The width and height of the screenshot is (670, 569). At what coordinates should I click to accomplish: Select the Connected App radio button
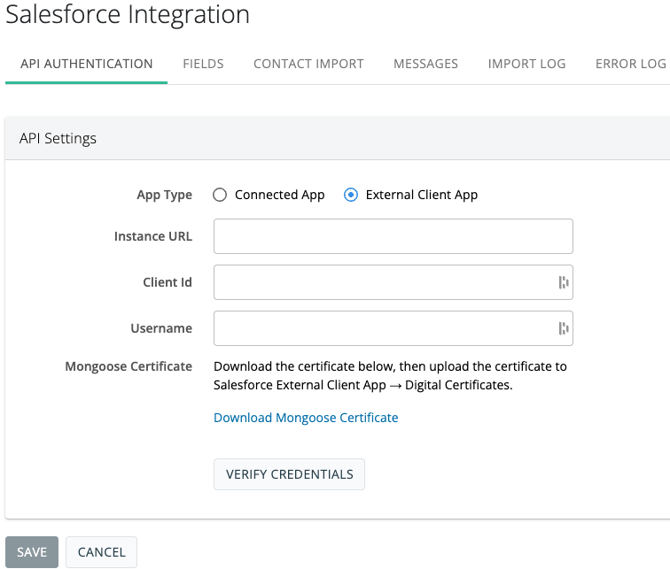click(220, 195)
